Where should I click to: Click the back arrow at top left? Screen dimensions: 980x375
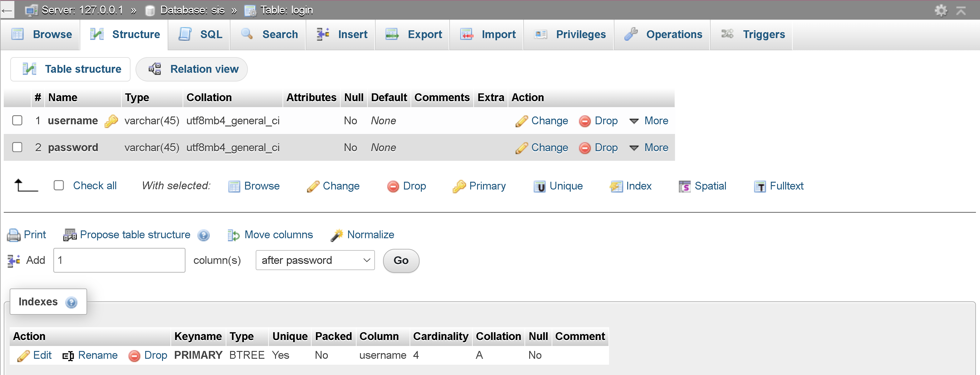pyautogui.click(x=7, y=10)
